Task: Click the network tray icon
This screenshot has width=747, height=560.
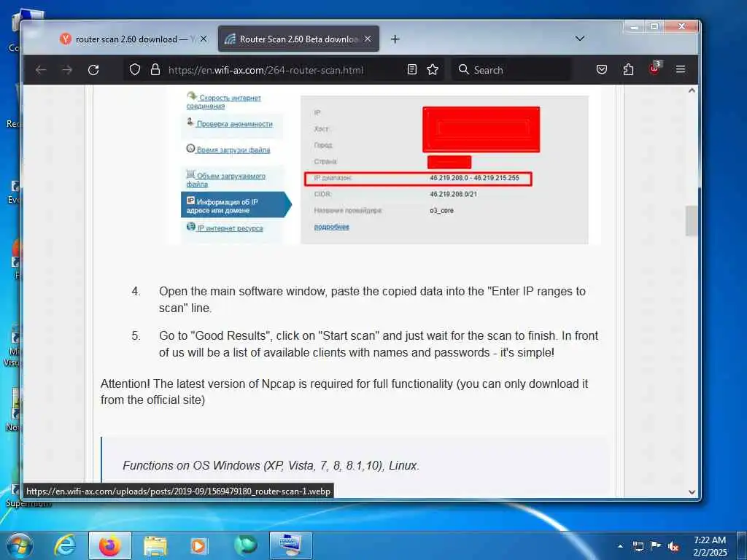Action: point(638,546)
